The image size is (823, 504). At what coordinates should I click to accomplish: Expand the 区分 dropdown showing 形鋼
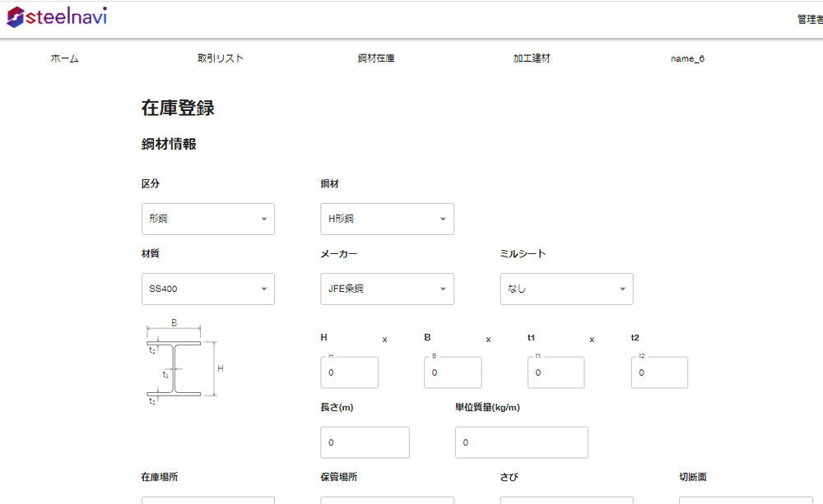point(208,219)
